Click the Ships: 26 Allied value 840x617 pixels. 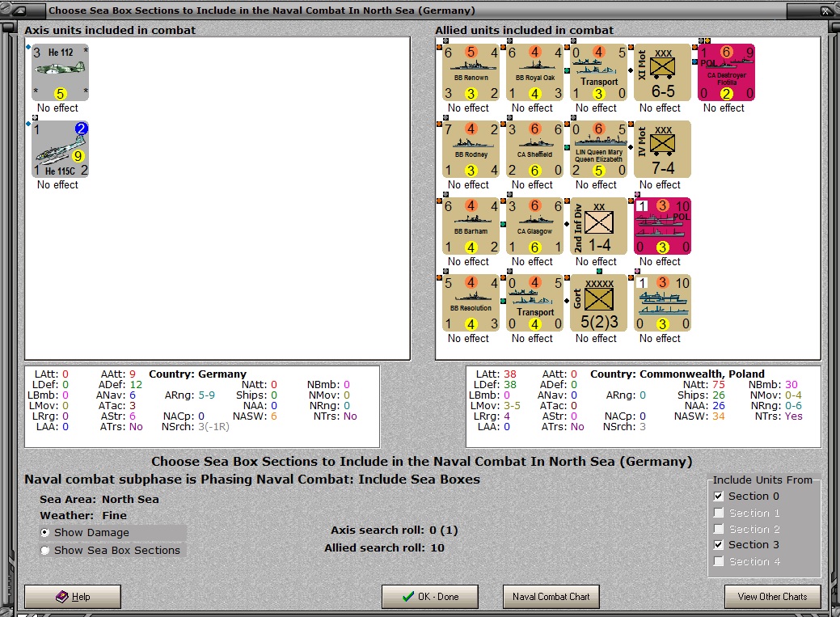pos(701,395)
